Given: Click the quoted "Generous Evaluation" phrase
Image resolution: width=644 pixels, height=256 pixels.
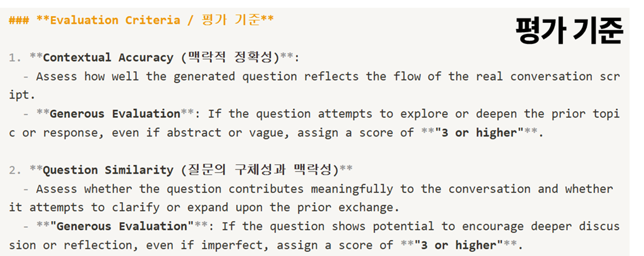Looking at the screenshot, I should [x=122, y=226].
